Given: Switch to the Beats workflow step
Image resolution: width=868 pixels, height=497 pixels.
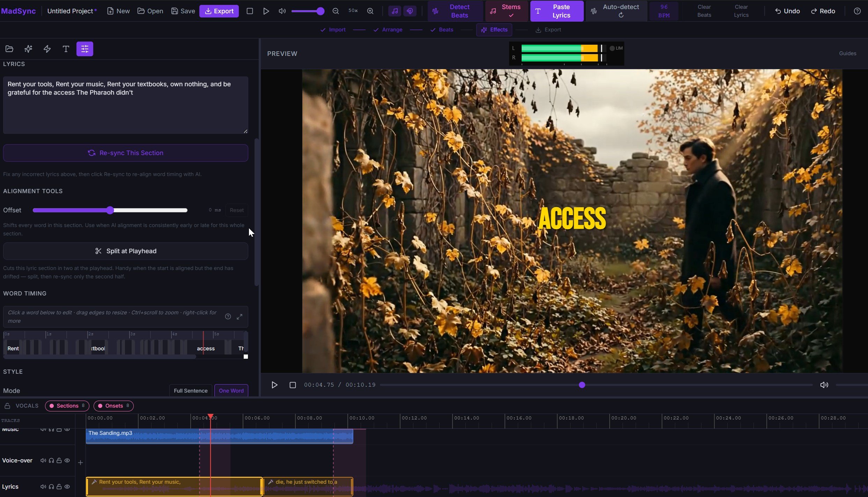Looking at the screenshot, I should click(x=442, y=30).
